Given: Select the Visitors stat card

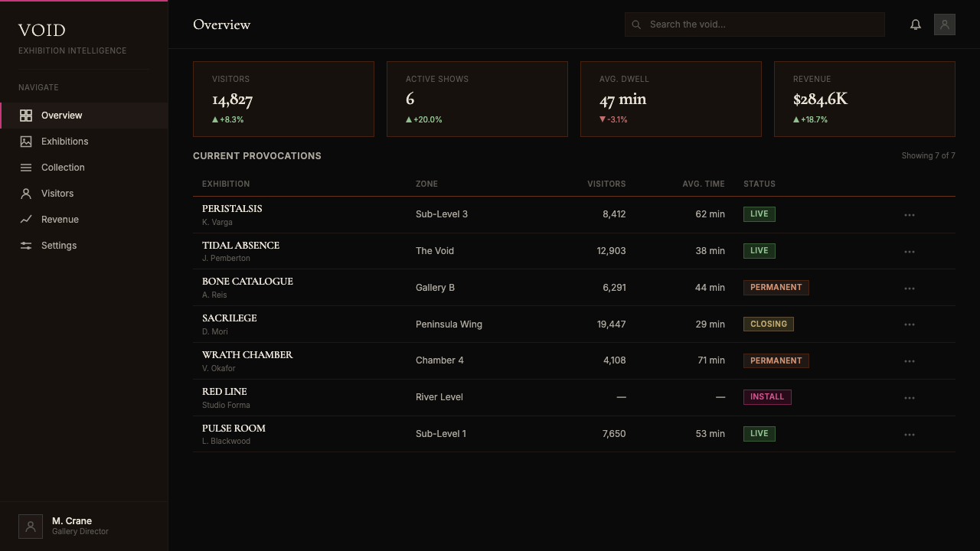Looking at the screenshot, I should point(283,99).
